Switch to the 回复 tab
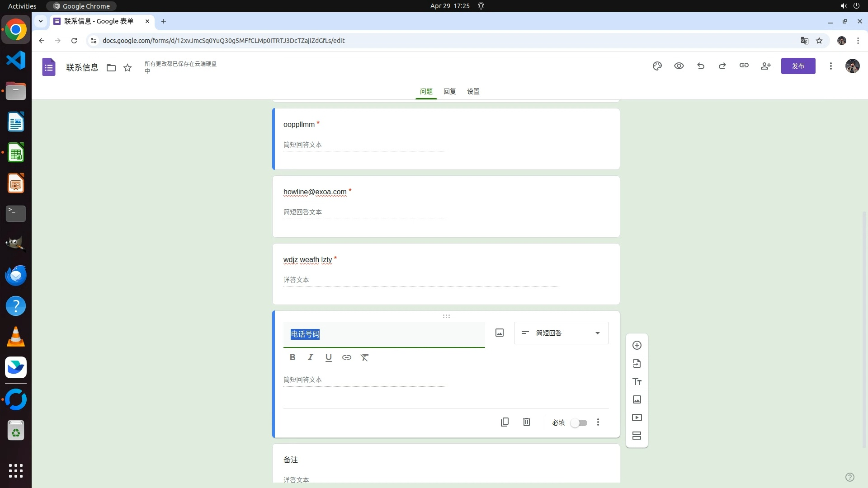868x488 pixels. 449,91
